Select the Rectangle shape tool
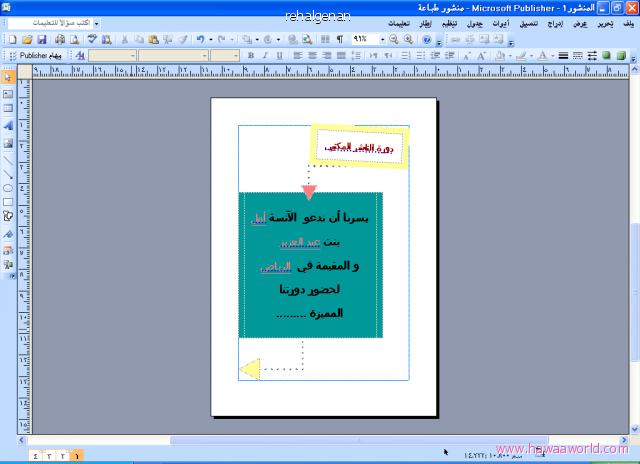The image size is (640, 464). pos(8,201)
